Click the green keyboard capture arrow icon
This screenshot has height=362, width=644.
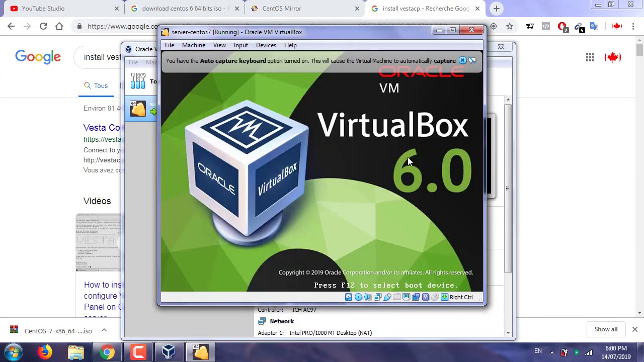tap(444, 297)
